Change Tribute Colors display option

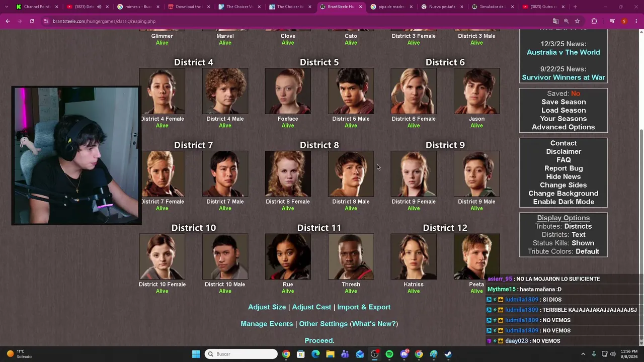coord(587,251)
